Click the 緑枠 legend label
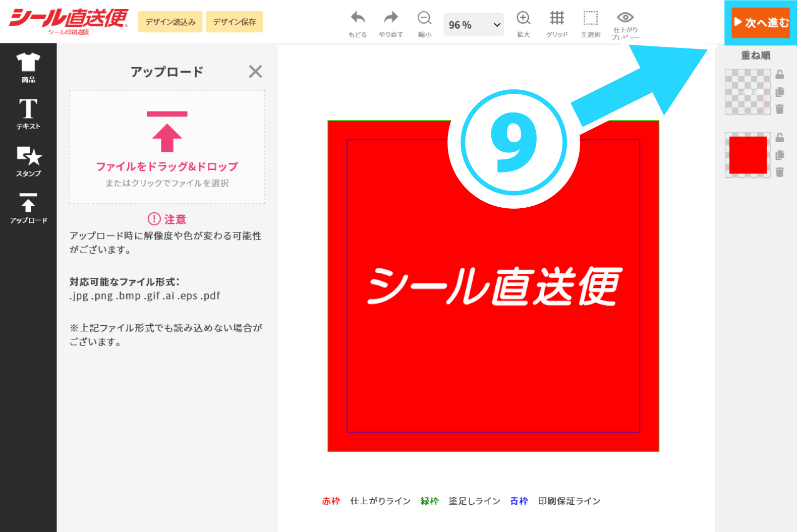797x532 pixels. [x=429, y=501]
